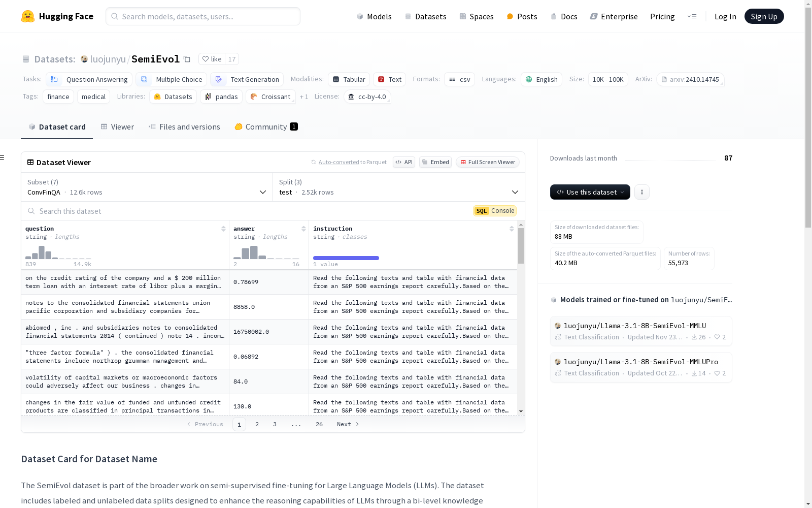Click the finance tag
Image resolution: width=812 pixels, height=508 pixels.
[x=58, y=97]
